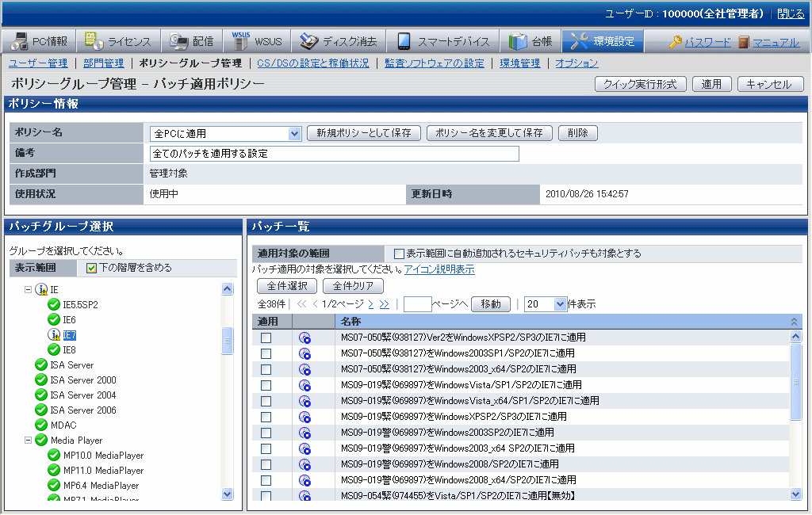Check MS07-050 WindowsXPSP2/SP3 IE7 patch
The image size is (812, 515).
coord(266,338)
